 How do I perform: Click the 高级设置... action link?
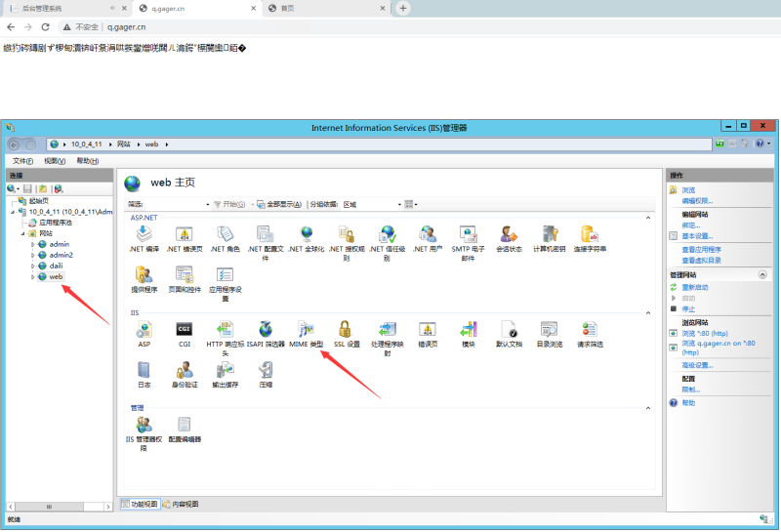pos(697,365)
